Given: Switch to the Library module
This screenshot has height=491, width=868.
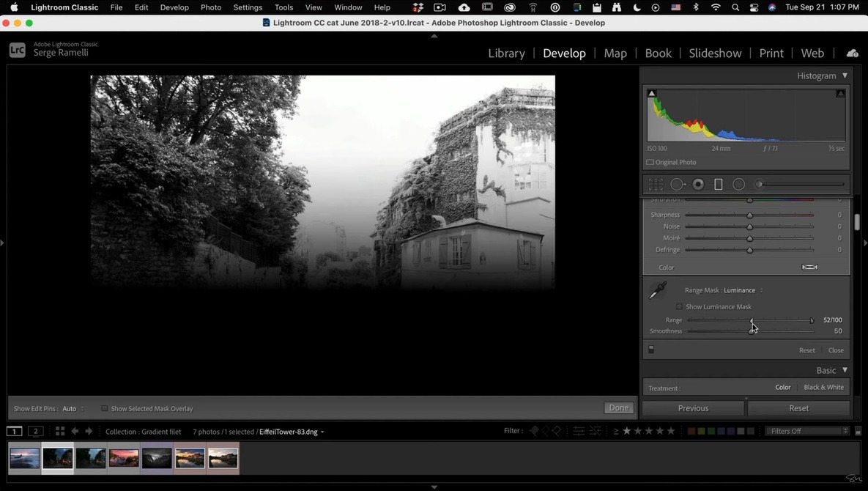Looking at the screenshot, I should pyautogui.click(x=507, y=53).
